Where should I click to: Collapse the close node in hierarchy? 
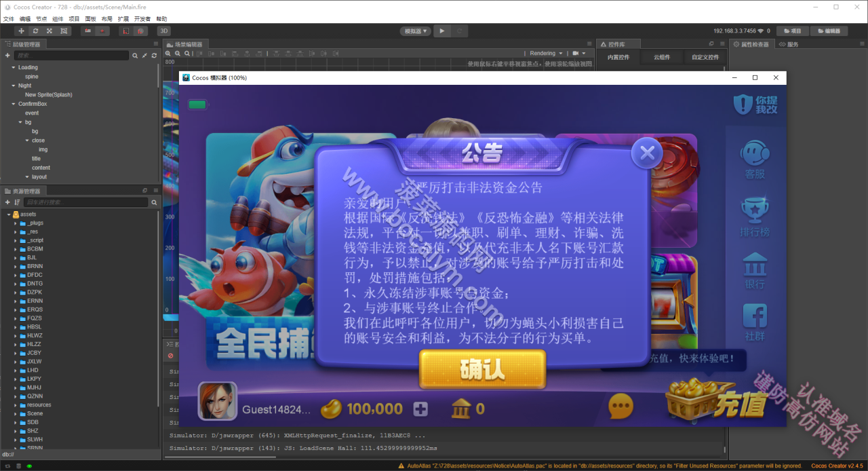click(27, 140)
